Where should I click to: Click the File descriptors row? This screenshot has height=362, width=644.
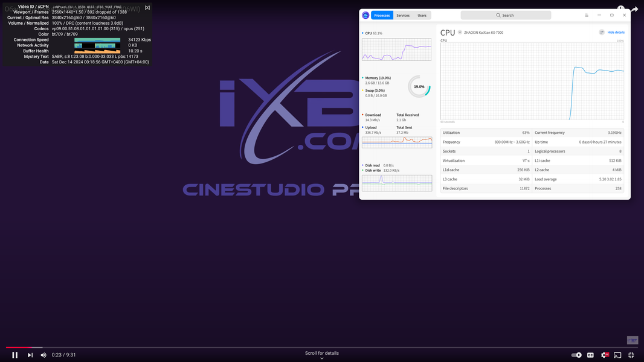(x=486, y=189)
